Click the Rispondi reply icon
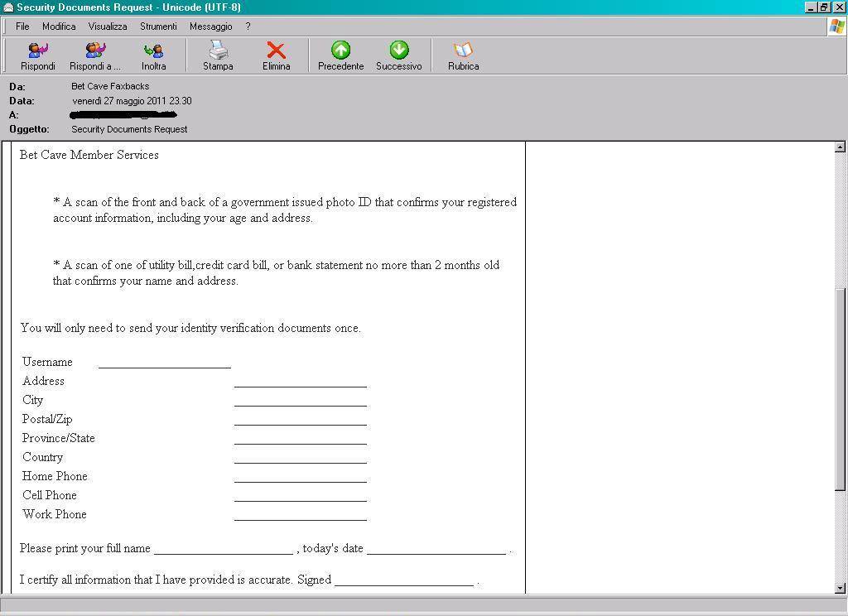This screenshot has width=848, height=616. tap(38, 55)
